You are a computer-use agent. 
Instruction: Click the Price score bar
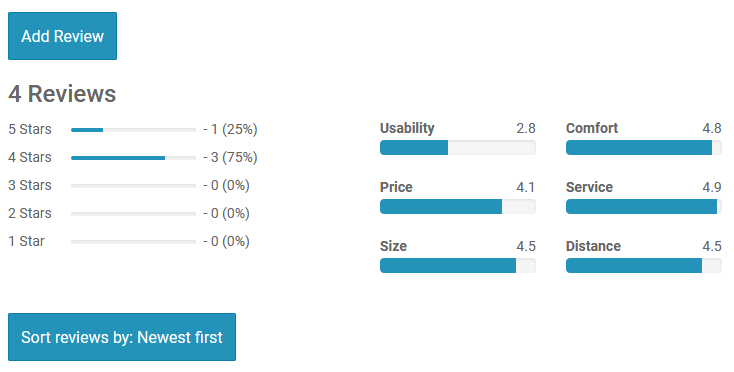point(458,206)
